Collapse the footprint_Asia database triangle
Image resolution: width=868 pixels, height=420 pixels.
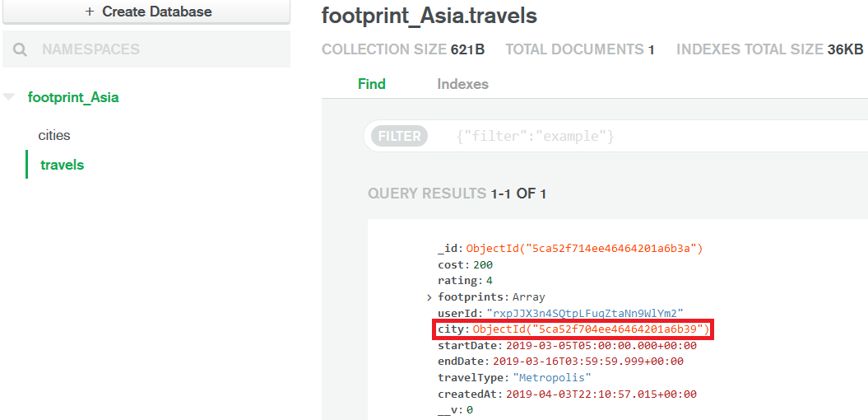pos(9,97)
